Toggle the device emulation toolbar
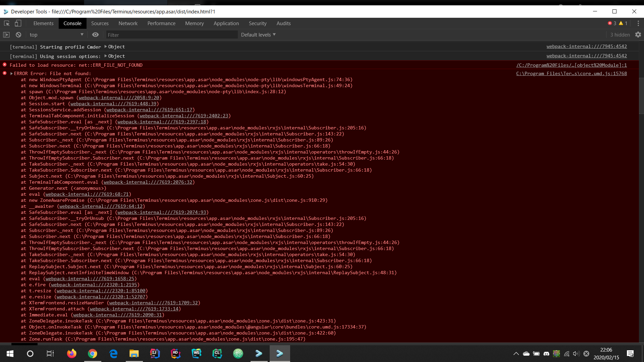The image size is (644, 362). (x=18, y=23)
